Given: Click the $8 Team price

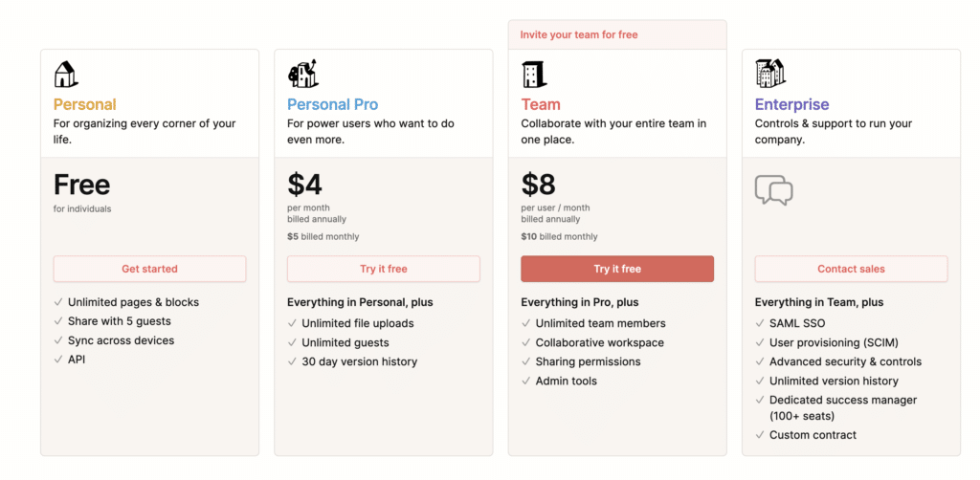Looking at the screenshot, I should coord(538,184).
